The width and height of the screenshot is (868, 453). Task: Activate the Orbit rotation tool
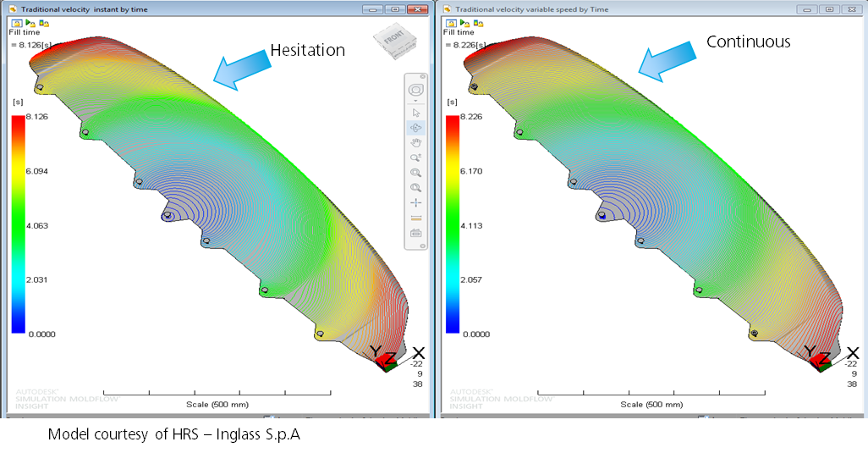415,128
